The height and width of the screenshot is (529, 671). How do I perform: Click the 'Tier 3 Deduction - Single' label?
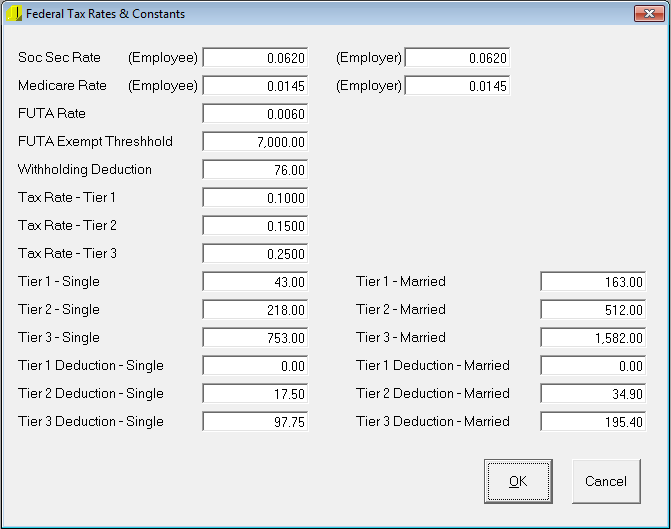[91, 422]
